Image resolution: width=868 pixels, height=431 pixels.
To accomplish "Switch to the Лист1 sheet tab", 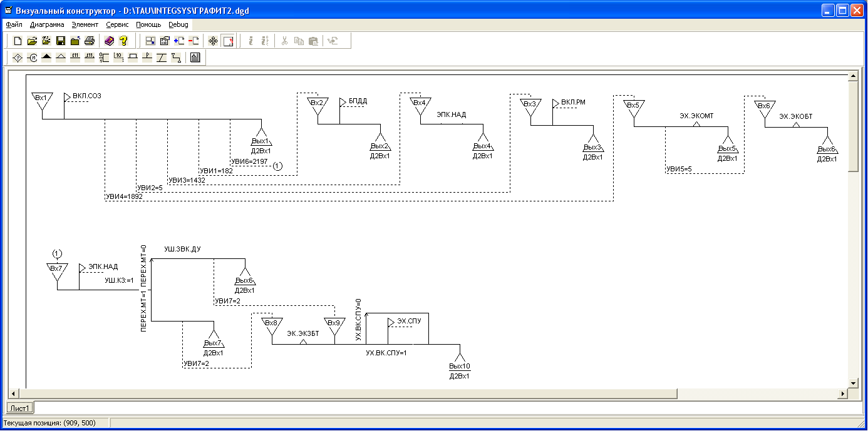I will [20, 408].
